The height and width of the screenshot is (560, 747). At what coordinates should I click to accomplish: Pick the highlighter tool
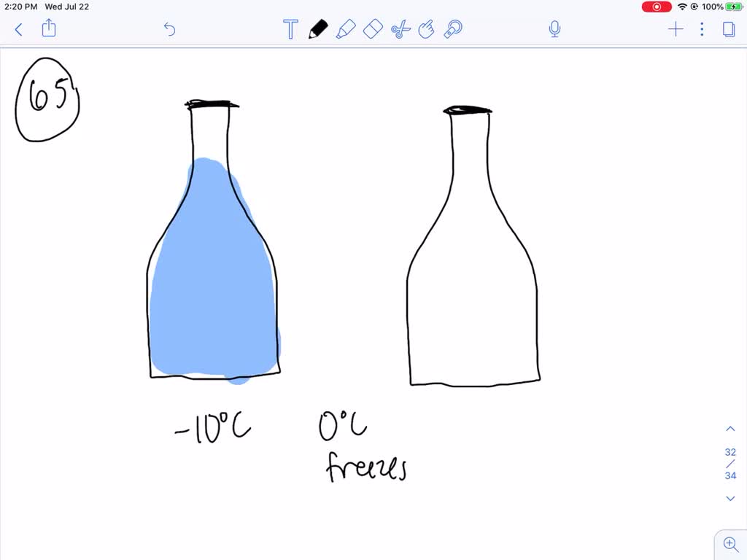point(346,29)
